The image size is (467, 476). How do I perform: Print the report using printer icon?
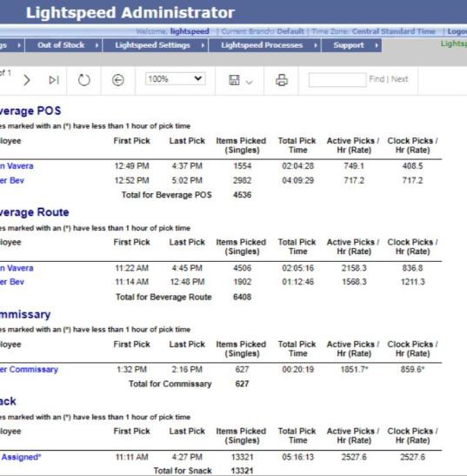[282, 80]
